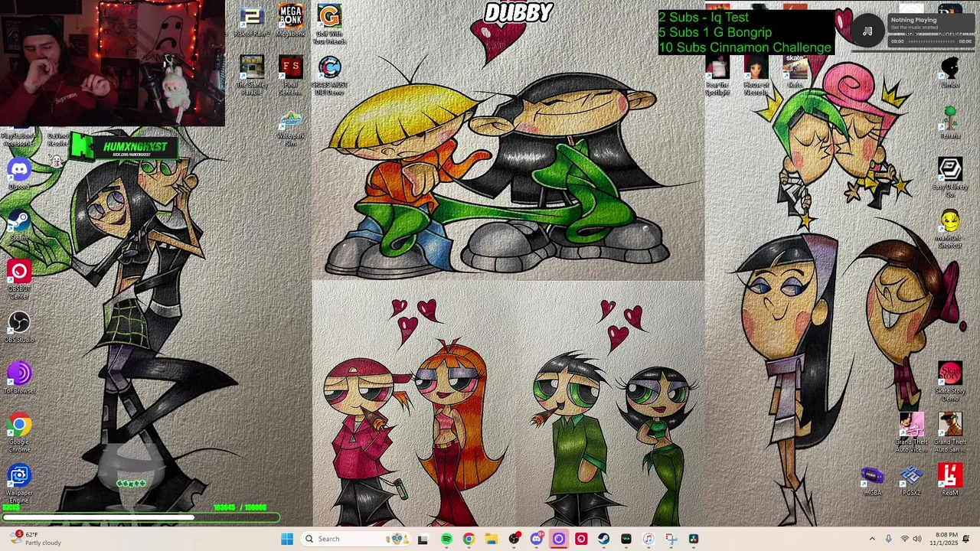This screenshot has width=980, height=551.
Task: Open the Final Sentence desktop icon
Action: [x=291, y=75]
